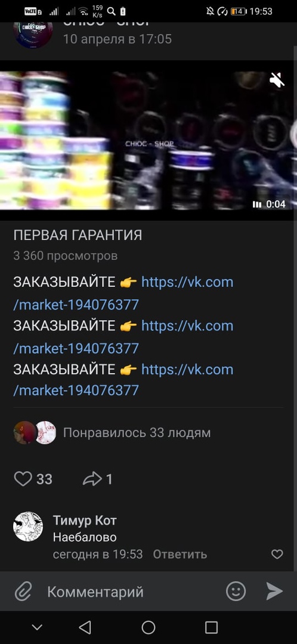Send the comment with the arrow icon
This screenshot has width=297, height=644.
(274, 592)
